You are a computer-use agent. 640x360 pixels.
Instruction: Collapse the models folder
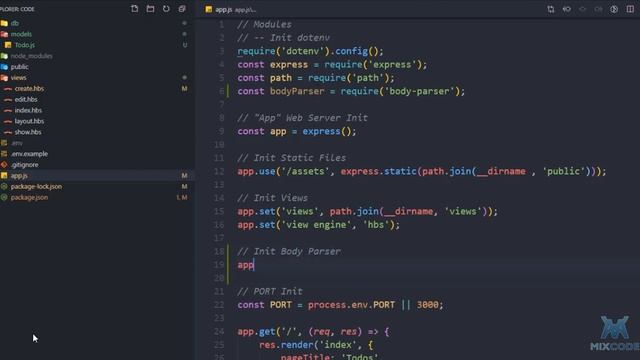(x=21, y=34)
